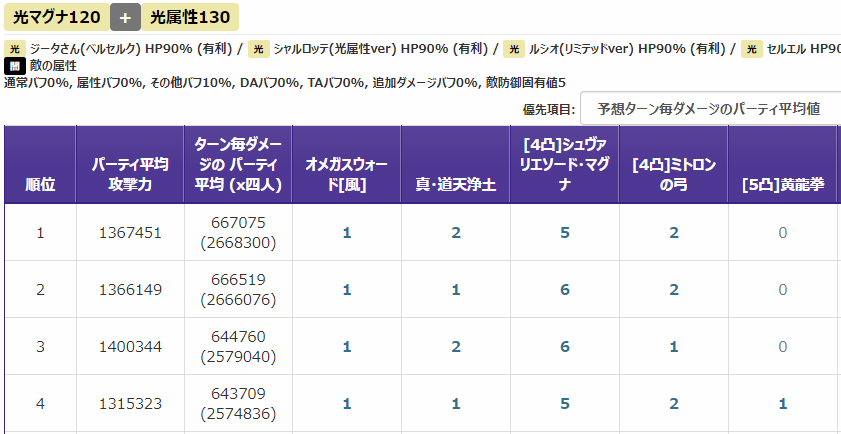Click the light icon beside セルエル
This screenshot has width=841, height=434.
point(752,49)
